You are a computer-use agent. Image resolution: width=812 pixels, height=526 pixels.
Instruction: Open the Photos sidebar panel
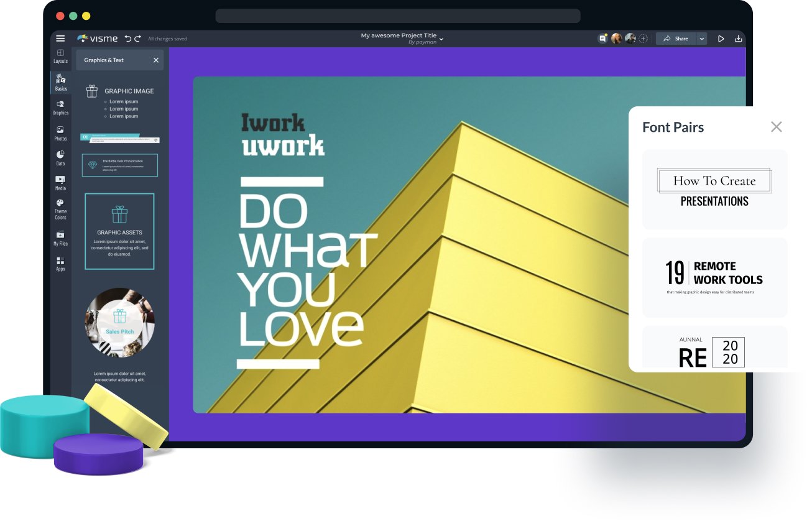(60, 133)
